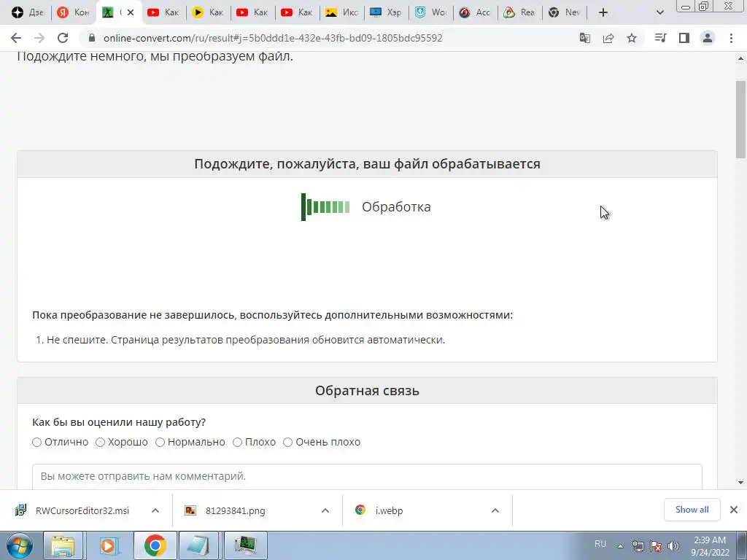Select the Плохо rating
Image resolution: width=747 pixels, height=560 pixels.
pos(237,443)
